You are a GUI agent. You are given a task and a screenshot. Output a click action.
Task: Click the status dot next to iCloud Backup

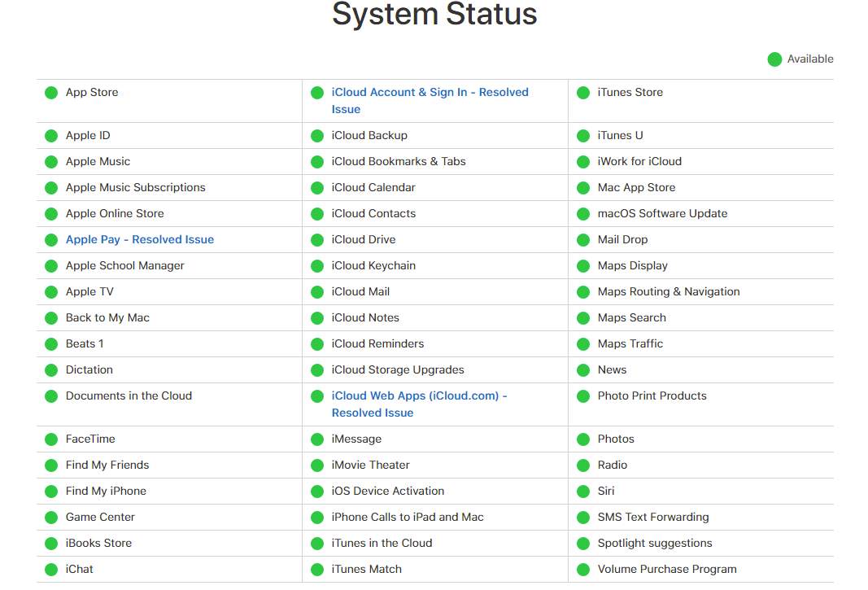coord(317,136)
